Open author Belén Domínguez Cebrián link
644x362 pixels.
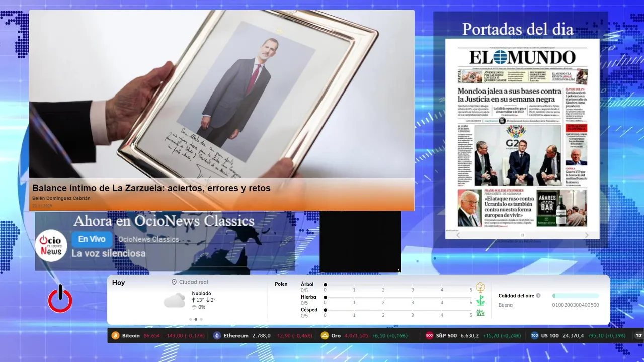tap(61, 198)
